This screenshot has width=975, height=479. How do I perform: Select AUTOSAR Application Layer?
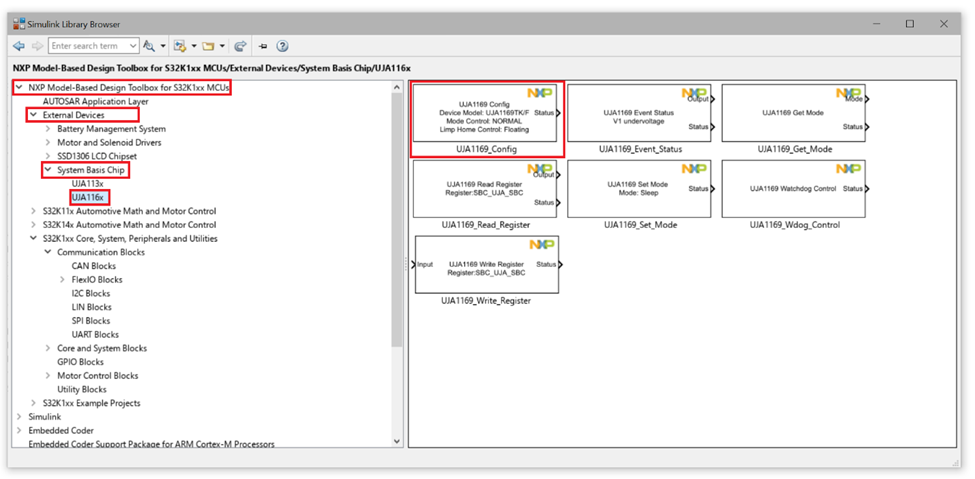pos(95,101)
